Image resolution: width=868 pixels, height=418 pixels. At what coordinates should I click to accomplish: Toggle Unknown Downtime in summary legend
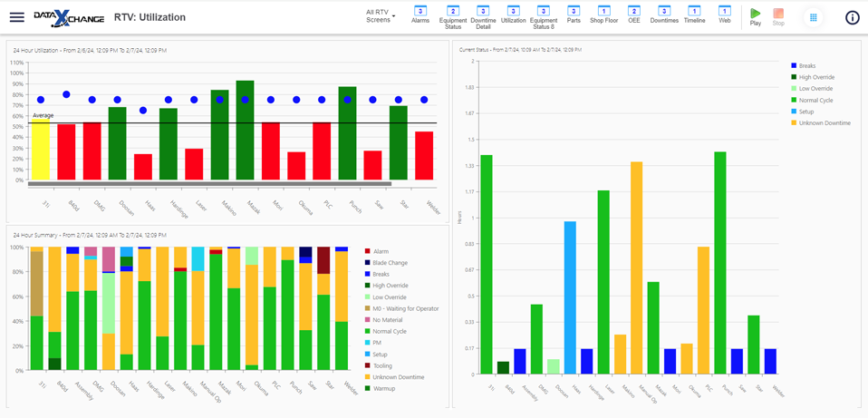point(399,377)
